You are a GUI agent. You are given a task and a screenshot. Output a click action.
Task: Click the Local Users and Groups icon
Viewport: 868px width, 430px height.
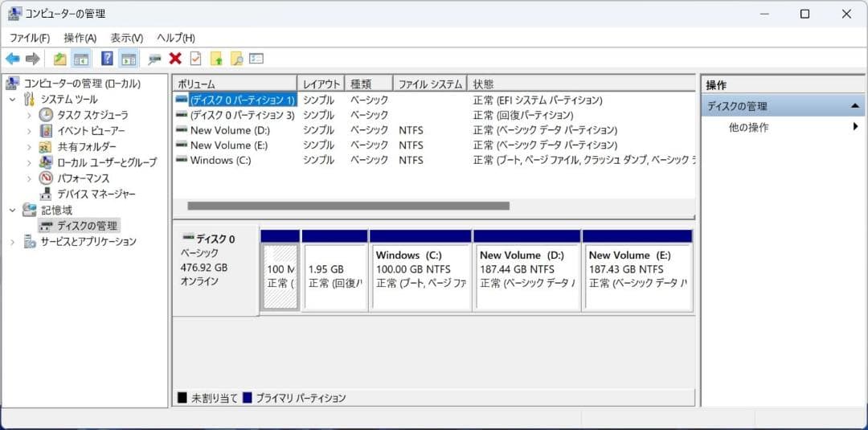tap(46, 162)
